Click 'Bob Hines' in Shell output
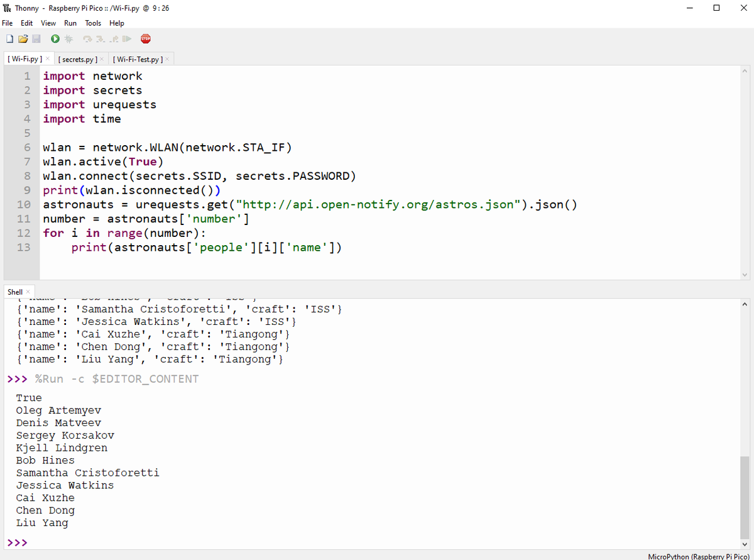Viewport: 754px width, 560px height. (45, 461)
